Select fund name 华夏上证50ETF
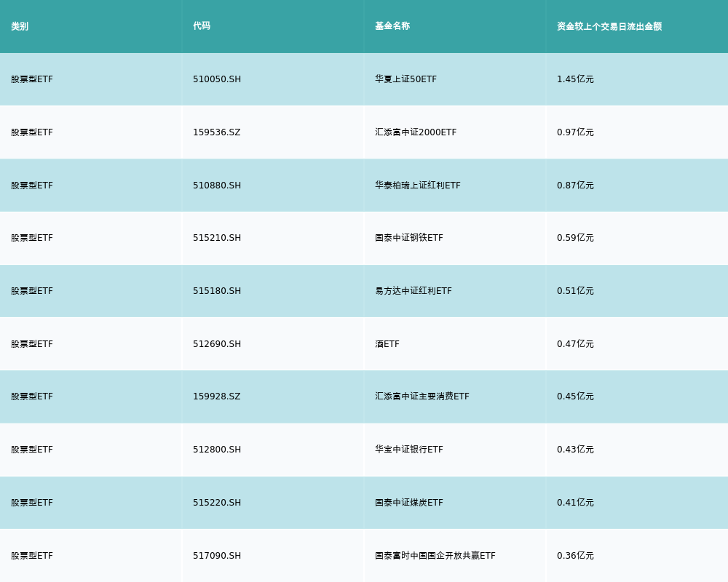728x582 pixels. point(405,79)
